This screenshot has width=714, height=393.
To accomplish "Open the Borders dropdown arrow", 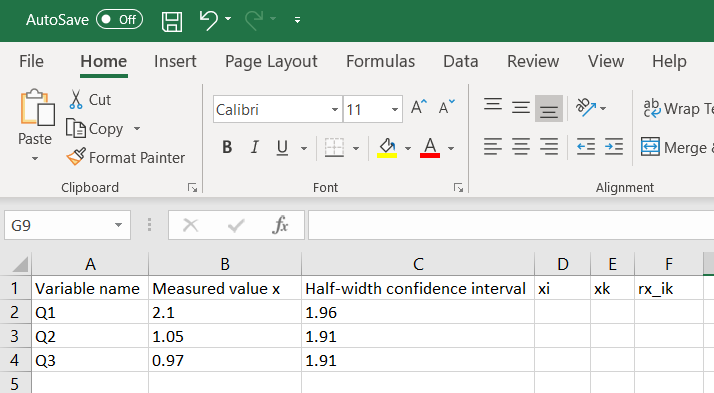I will [356, 148].
